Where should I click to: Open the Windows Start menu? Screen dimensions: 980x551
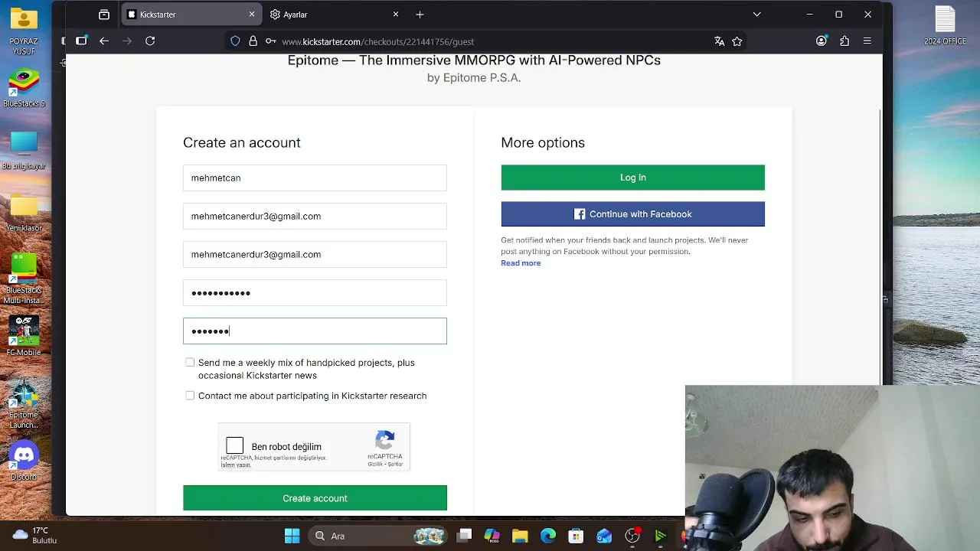292,536
